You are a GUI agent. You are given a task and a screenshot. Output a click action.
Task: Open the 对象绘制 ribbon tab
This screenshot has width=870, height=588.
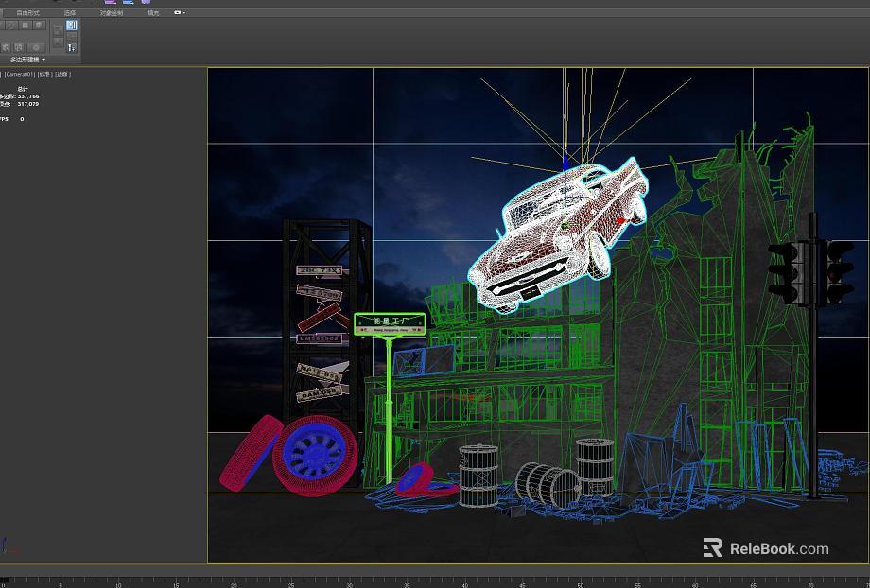coord(112,12)
